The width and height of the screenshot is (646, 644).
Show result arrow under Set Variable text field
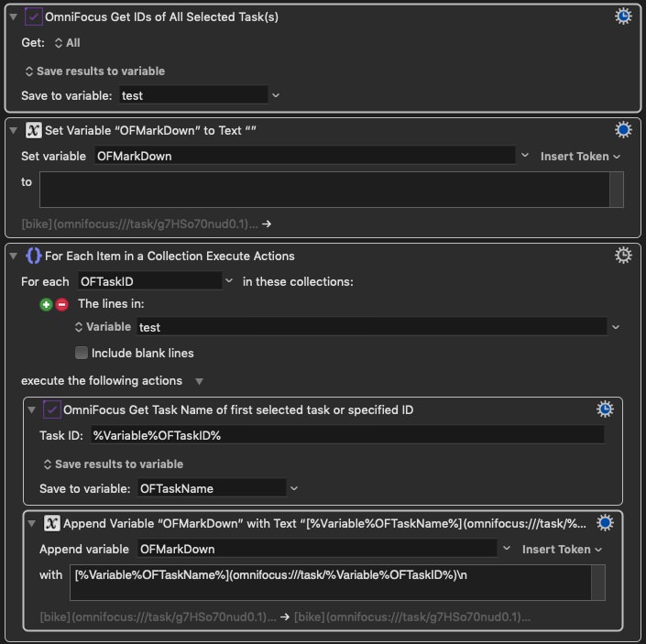[x=267, y=224]
